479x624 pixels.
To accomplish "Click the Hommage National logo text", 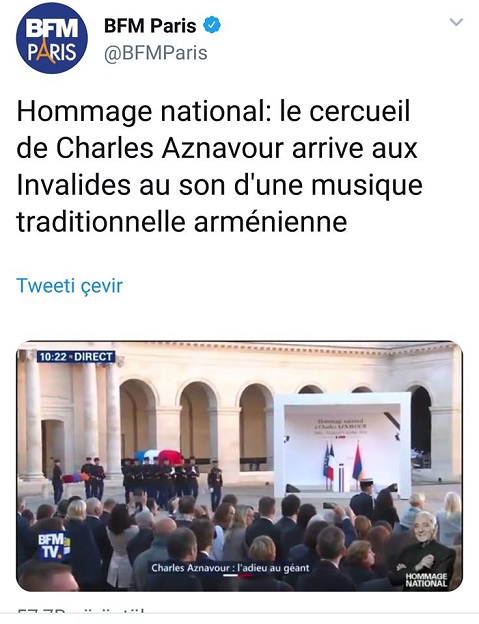I will pos(426,580).
